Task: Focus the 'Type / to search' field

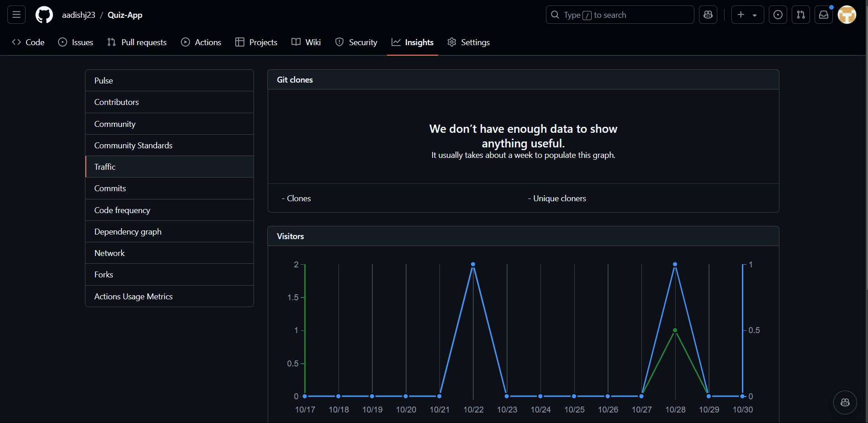Action: click(x=620, y=15)
